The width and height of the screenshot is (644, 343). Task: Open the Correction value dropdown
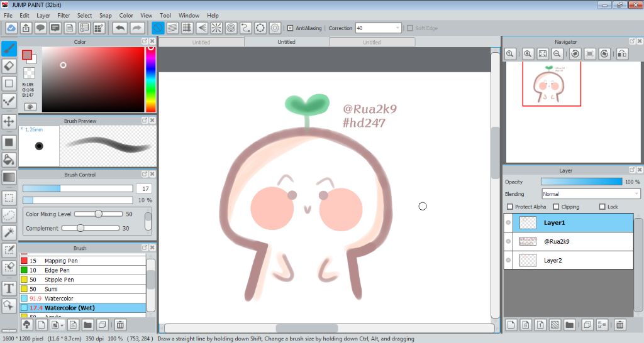(x=397, y=28)
